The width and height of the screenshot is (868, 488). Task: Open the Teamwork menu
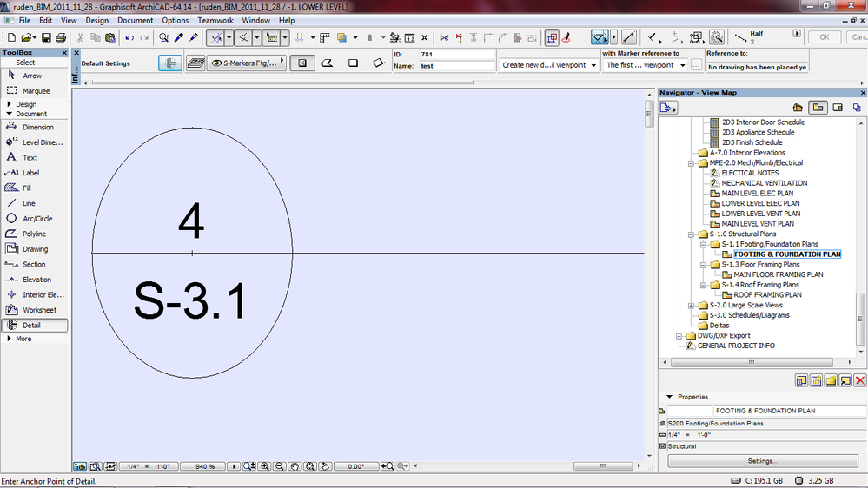point(215,20)
